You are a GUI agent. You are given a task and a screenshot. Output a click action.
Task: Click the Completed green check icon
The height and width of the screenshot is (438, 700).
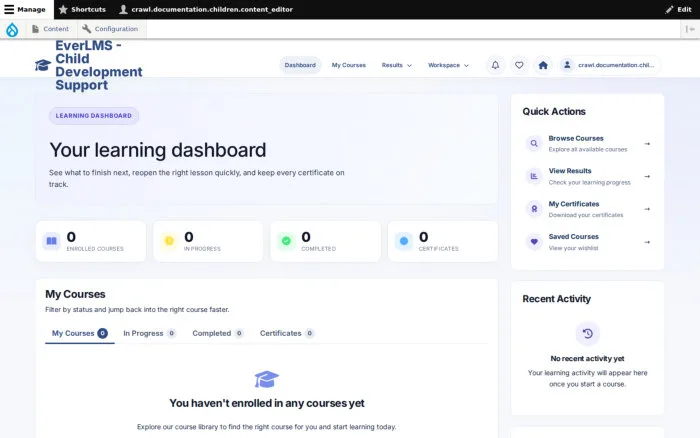coord(286,241)
